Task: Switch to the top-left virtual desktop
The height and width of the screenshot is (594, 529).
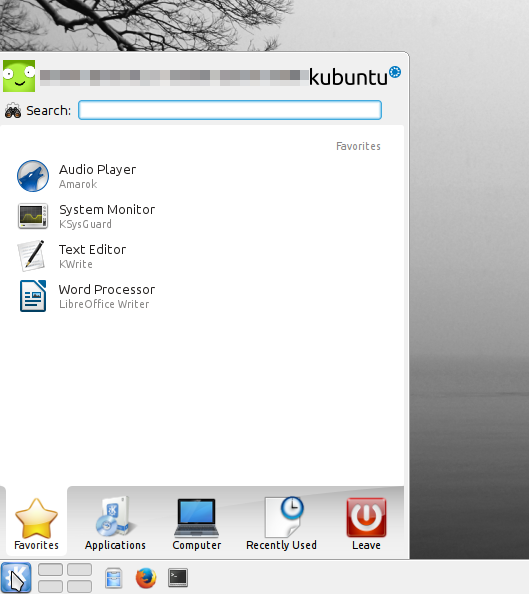Action: (x=50, y=569)
